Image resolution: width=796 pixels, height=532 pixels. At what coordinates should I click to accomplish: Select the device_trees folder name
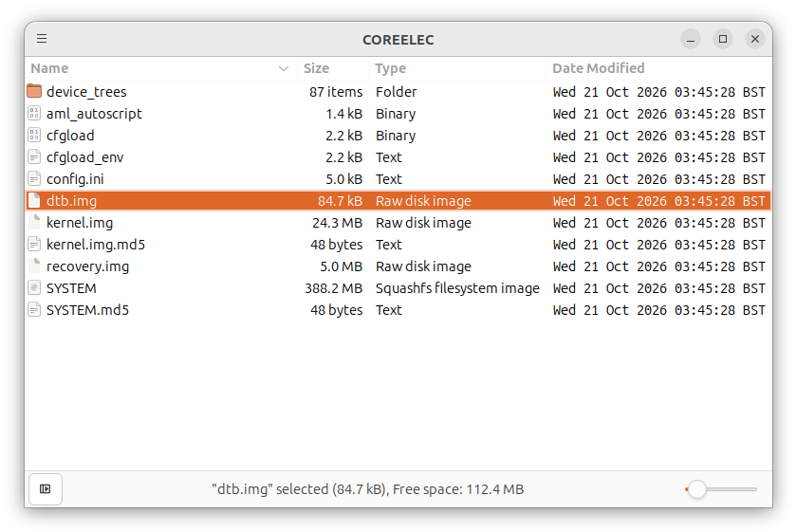pos(86,92)
